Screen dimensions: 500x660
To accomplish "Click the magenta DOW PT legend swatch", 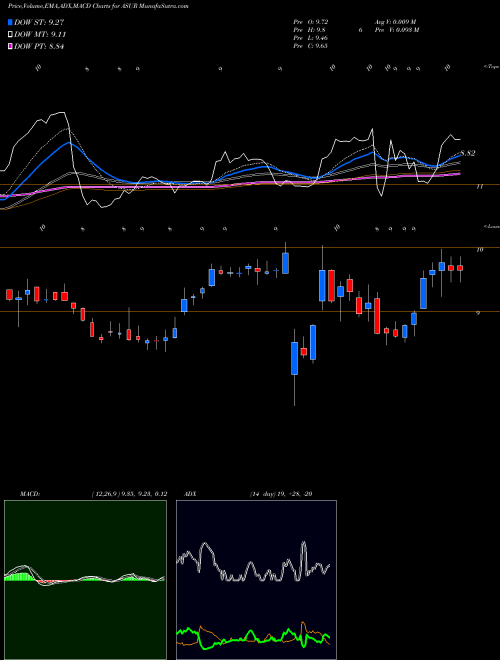I will [x=10, y=46].
